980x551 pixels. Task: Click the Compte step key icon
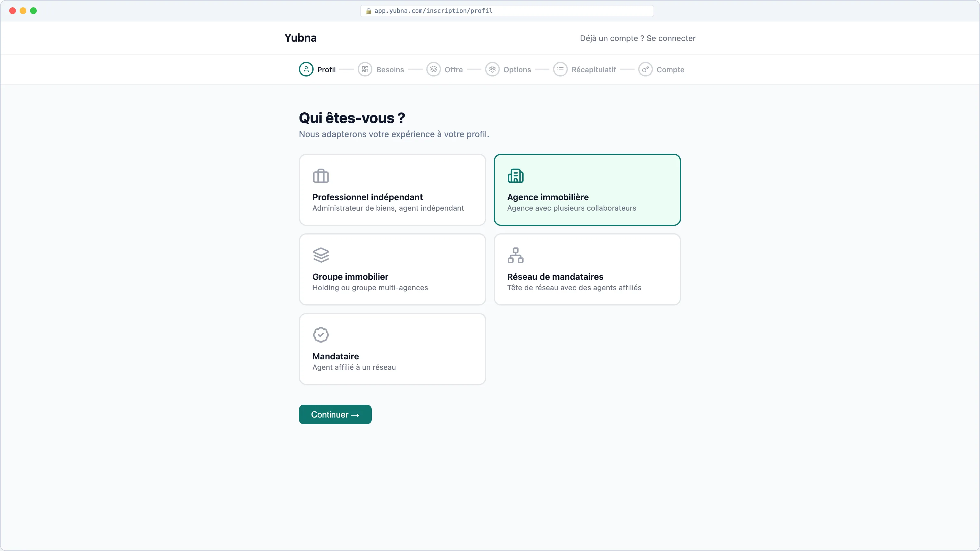tap(645, 69)
